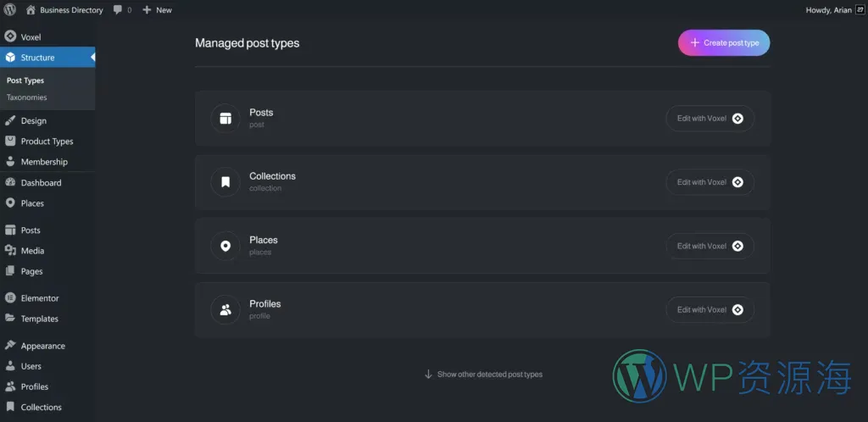The height and width of the screenshot is (422, 868).
Task: Click the Voxel sidebar icon
Action: [x=10, y=37]
